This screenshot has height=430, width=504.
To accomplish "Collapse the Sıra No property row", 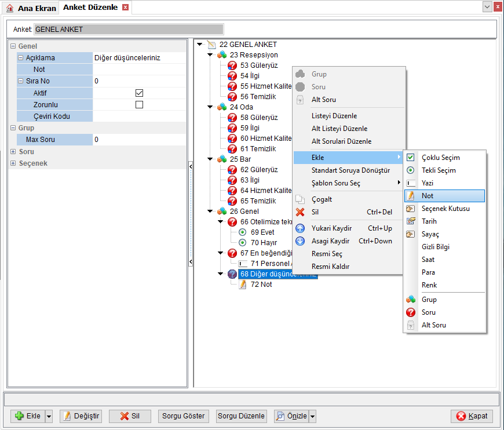I will [21, 81].
